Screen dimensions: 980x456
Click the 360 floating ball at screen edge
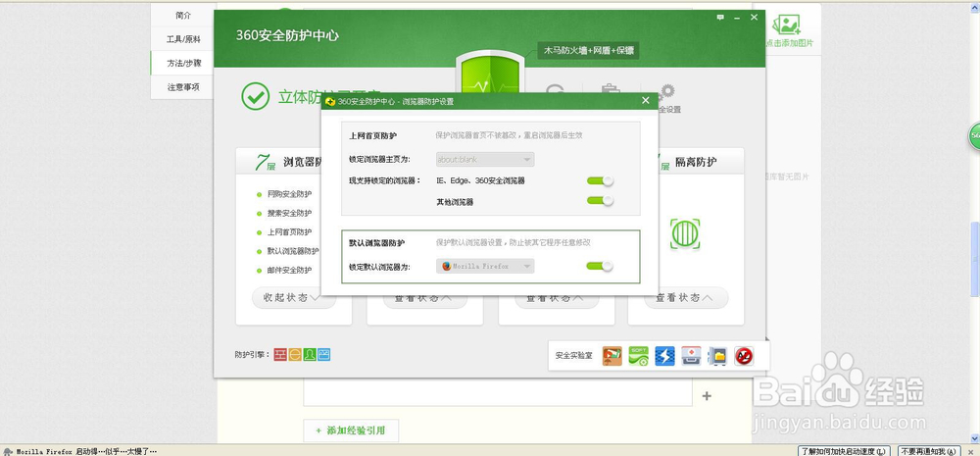tap(974, 136)
